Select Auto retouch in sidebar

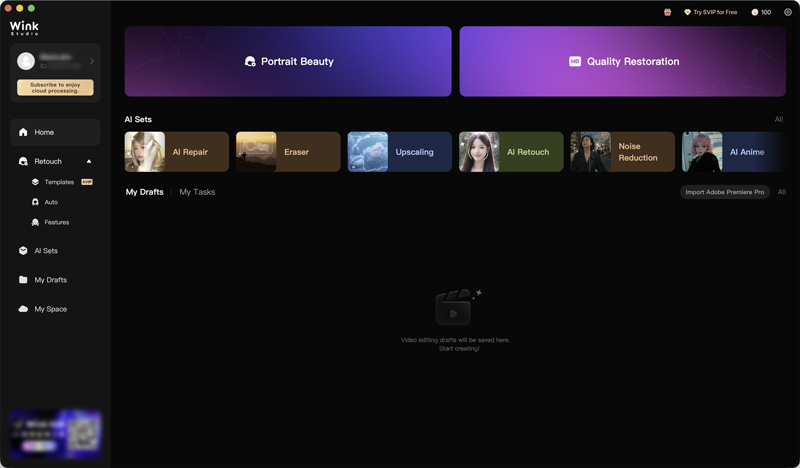[x=50, y=202]
